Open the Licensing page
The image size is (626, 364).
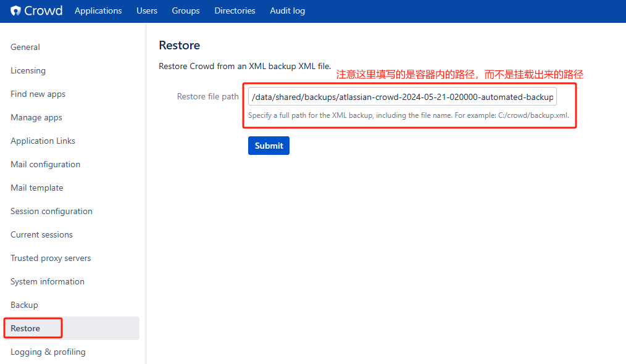click(28, 71)
